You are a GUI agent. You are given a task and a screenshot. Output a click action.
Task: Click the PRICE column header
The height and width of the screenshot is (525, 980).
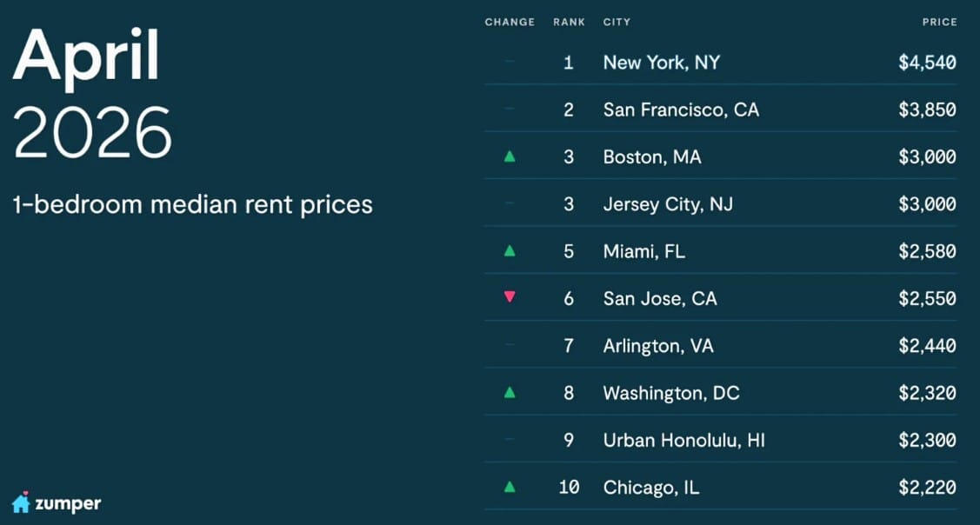939,22
